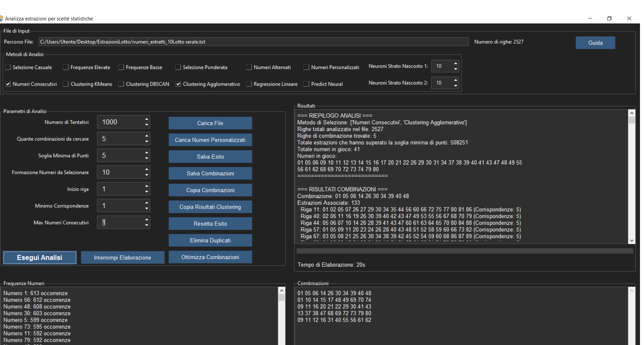Uncheck the Numeri Consecutivi checkbox
This screenshot has width=644, height=345.
pyautogui.click(x=8, y=84)
